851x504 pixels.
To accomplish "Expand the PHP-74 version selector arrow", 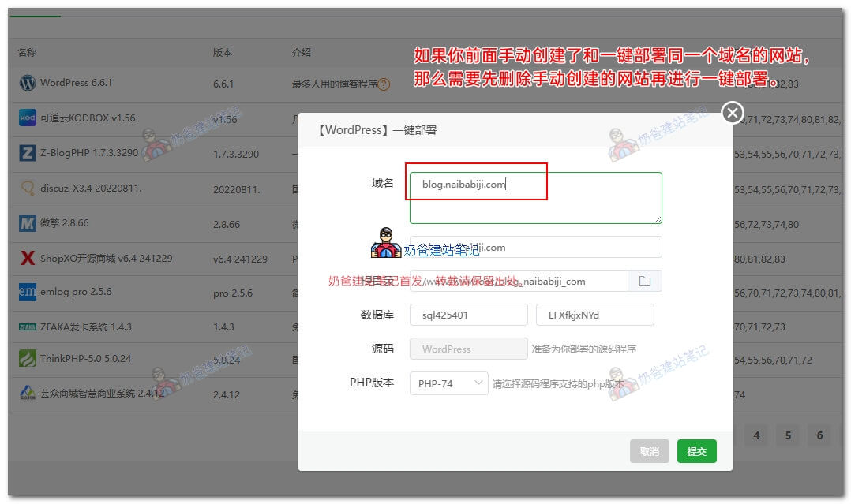I will pos(479,383).
